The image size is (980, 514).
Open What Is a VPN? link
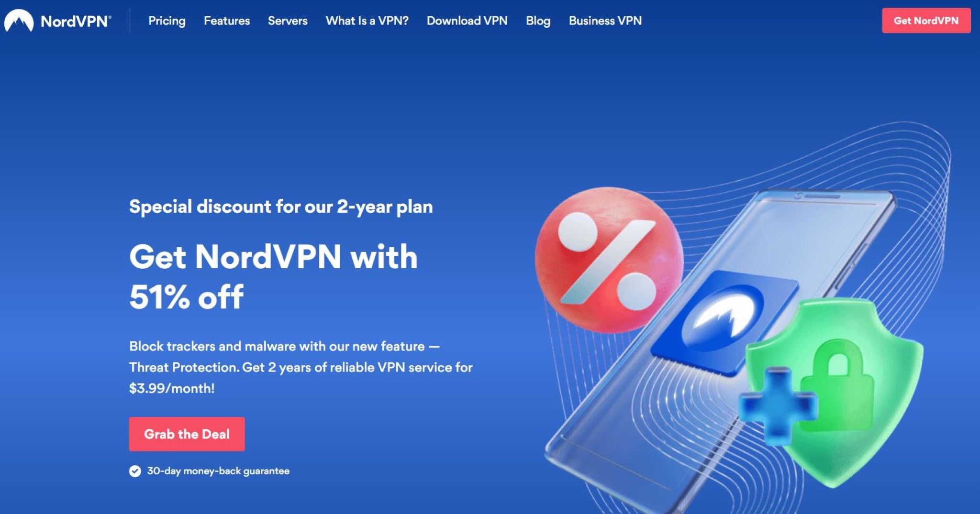pyautogui.click(x=367, y=21)
